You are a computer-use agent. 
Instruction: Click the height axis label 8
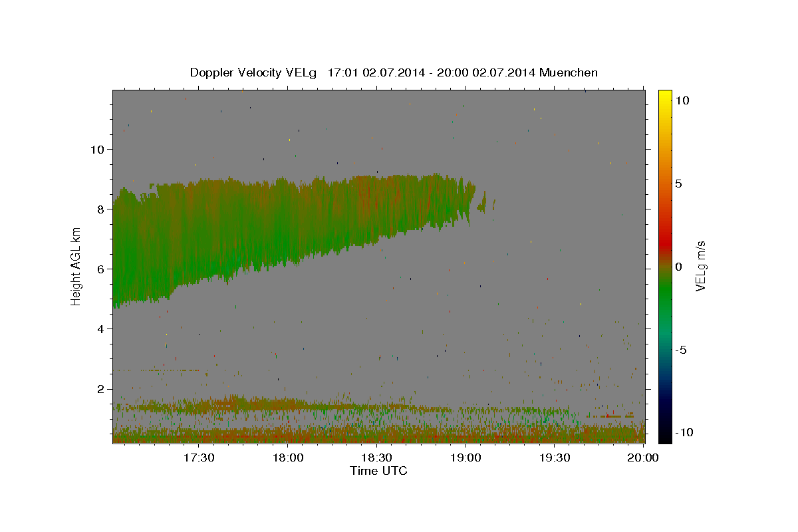101,209
